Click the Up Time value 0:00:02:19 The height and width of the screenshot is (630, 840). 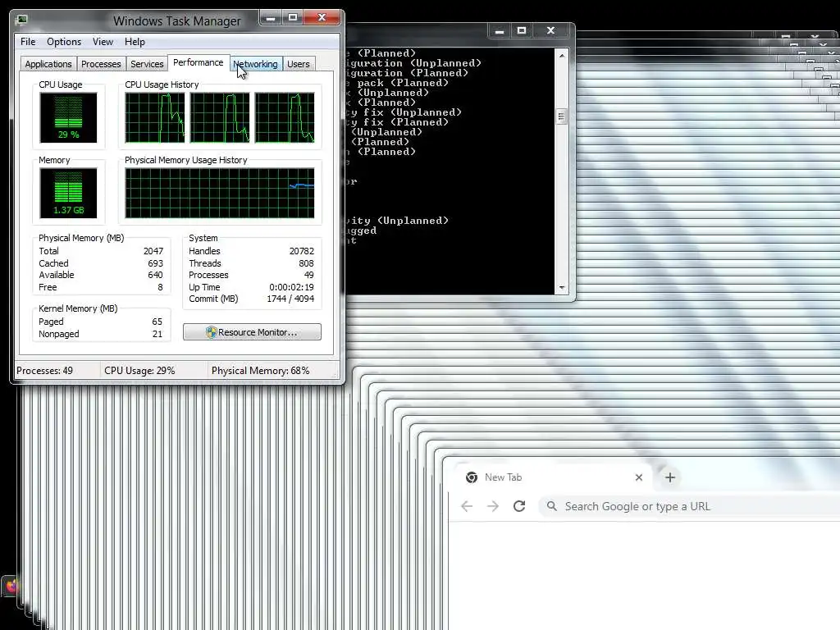click(x=291, y=287)
